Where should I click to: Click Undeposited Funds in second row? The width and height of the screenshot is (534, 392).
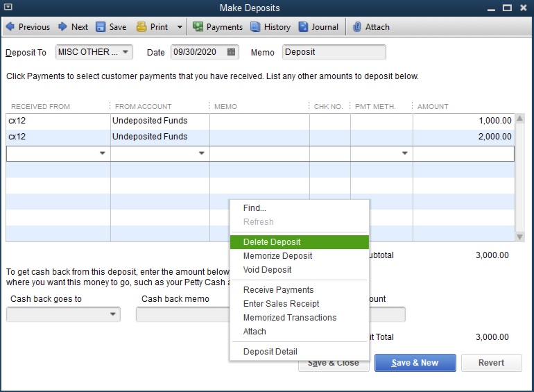(x=150, y=137)
